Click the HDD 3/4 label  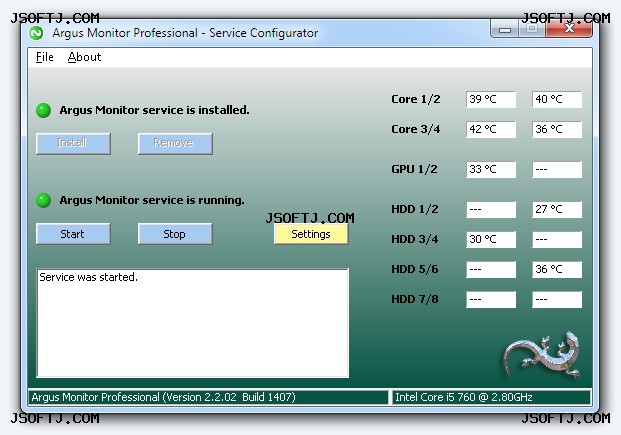[x=415, y=239]
